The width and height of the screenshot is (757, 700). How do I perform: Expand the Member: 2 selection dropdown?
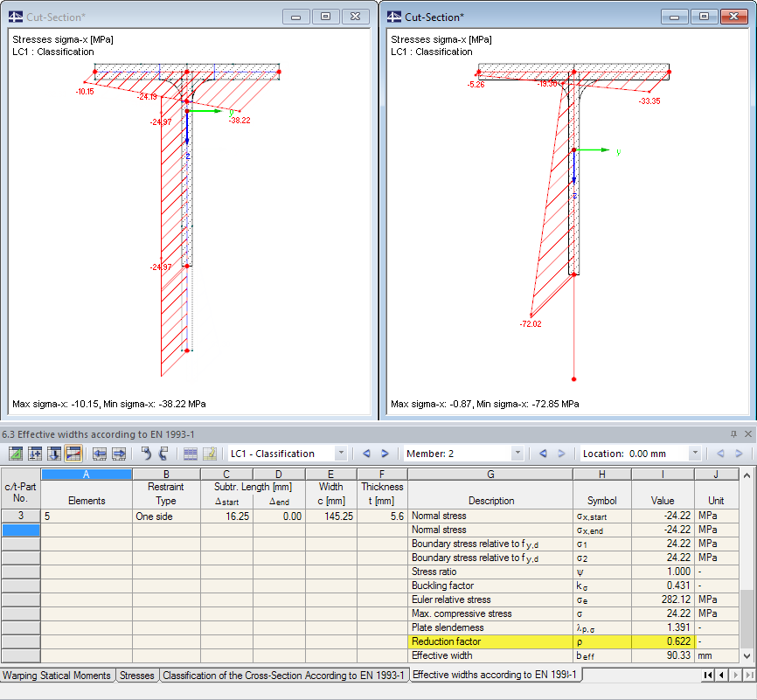tap(519, 454)
